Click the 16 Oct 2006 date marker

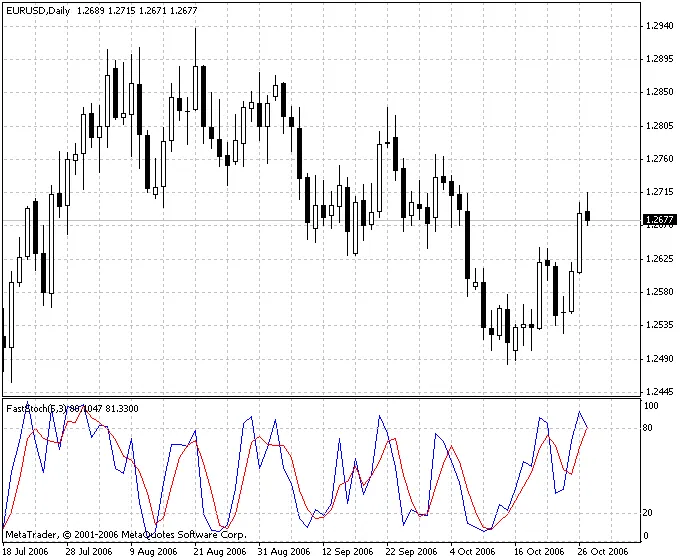point(537,551)
